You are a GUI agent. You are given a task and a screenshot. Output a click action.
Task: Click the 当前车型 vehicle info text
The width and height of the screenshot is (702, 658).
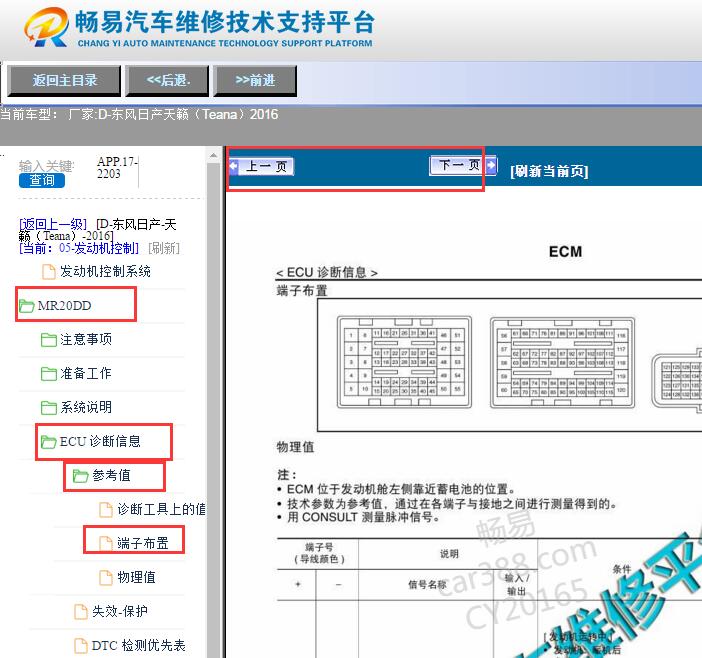click(x=139, y=115)
